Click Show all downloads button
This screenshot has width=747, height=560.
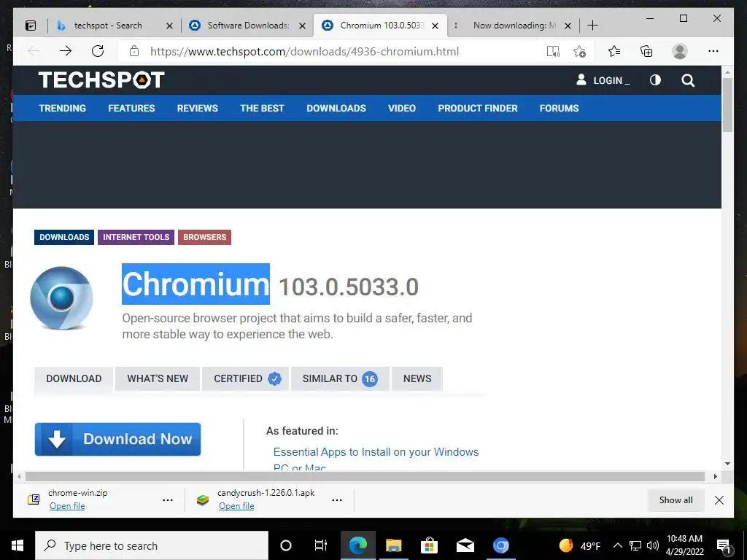click(x=676, y=500)
